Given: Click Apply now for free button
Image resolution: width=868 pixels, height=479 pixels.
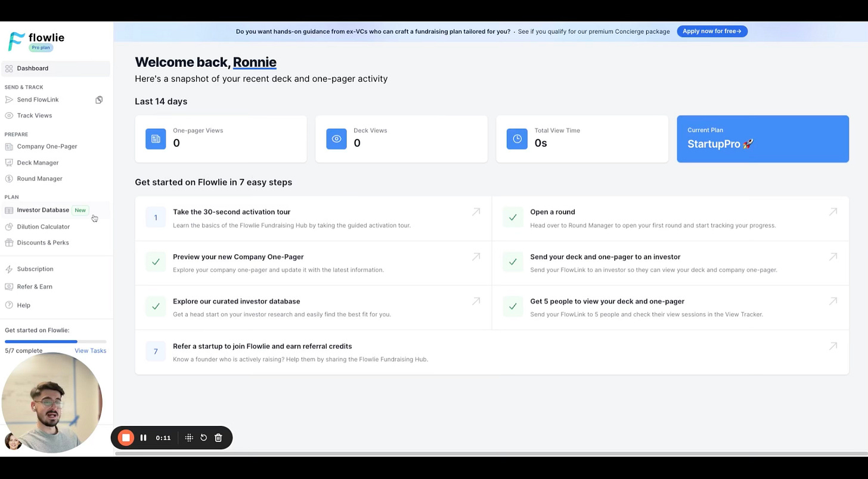Looking at the screenshot, I should [x=712, y=32].
